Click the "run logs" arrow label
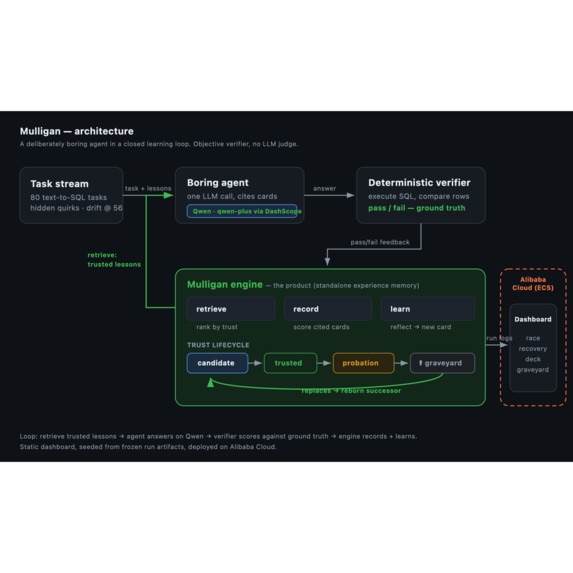Screen dimensions: 573x573 [x=499, y=338]
